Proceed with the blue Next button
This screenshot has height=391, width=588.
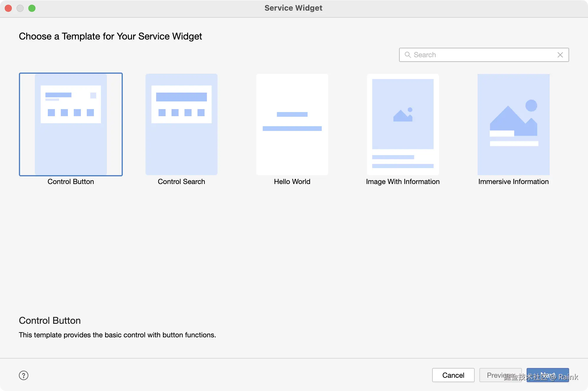pyautogui.click(x=548, y=375)
